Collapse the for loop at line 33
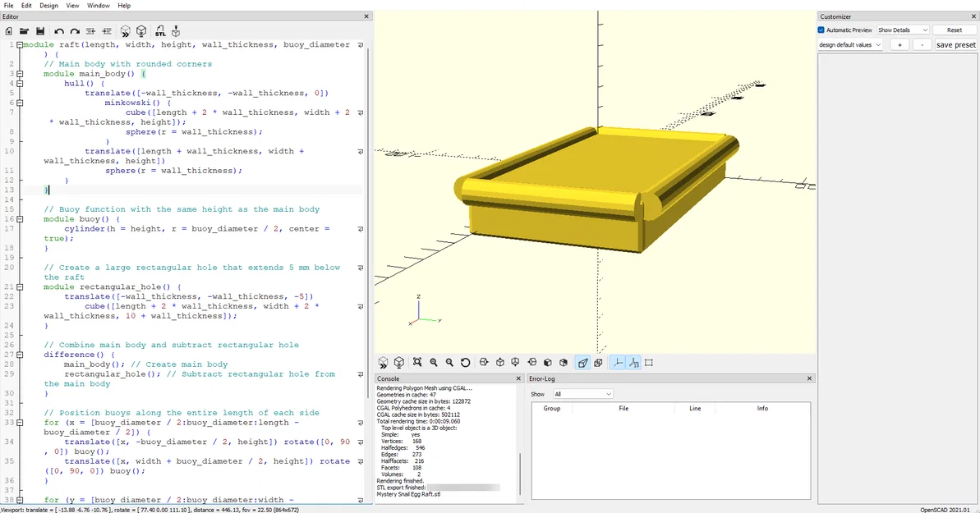 click(20, 423)
